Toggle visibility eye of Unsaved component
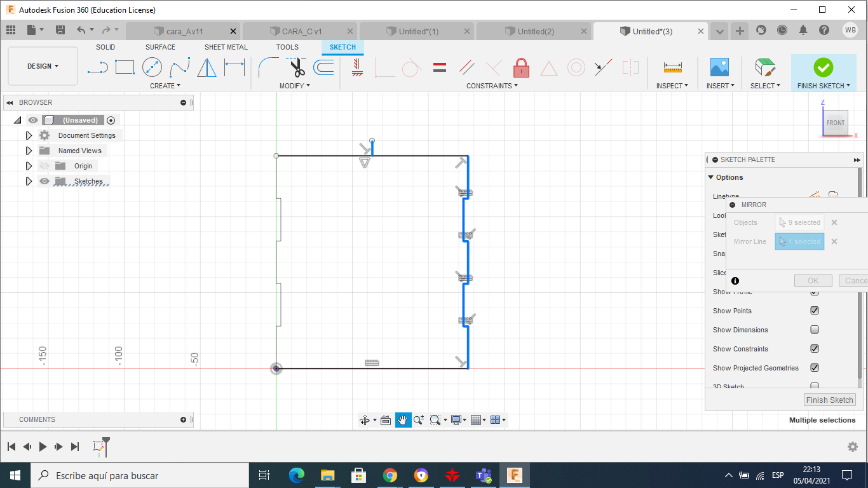Image resolution: width=868 pixels, height=488 pixels. [x=33, y=120]
